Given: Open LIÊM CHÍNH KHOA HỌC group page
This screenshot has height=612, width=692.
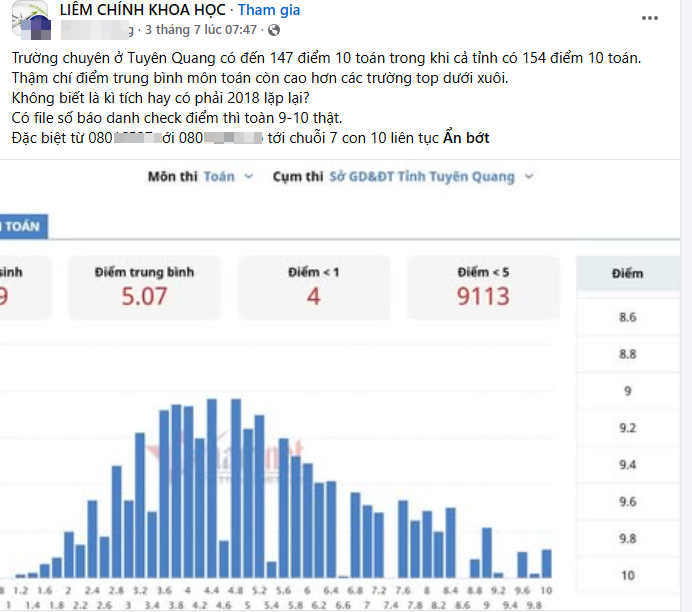Looking at the screenshot, I should click(143, 10).
